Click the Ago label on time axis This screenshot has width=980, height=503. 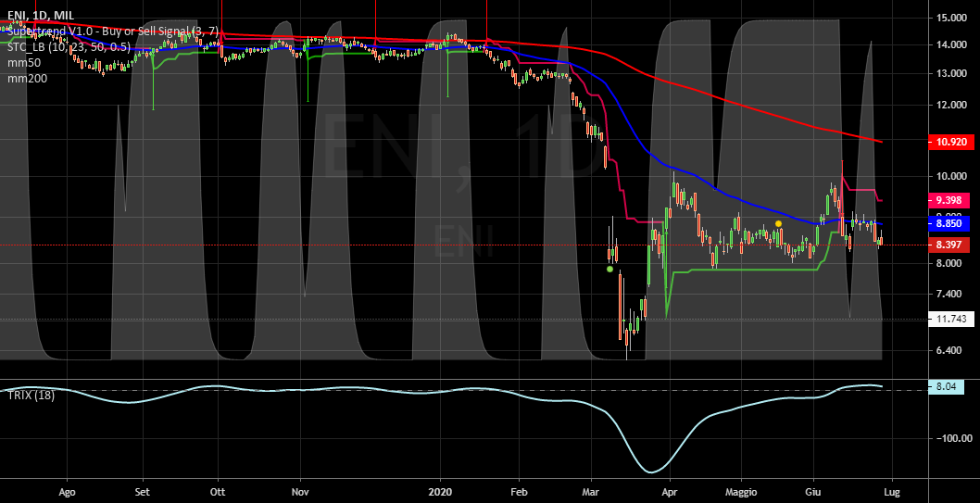[67, 493]
